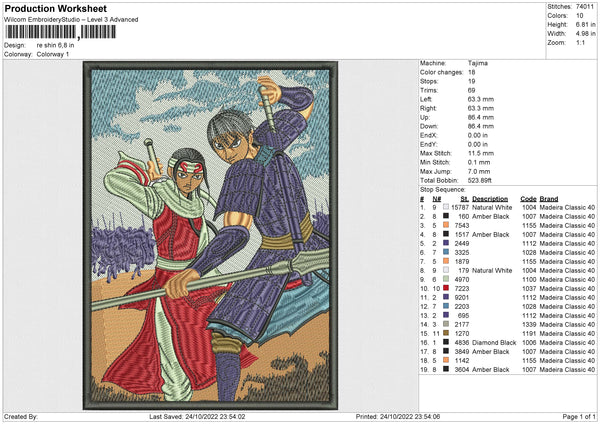Select the 'Colorway 1' value
600x424 pixels.
pos(53,54)
